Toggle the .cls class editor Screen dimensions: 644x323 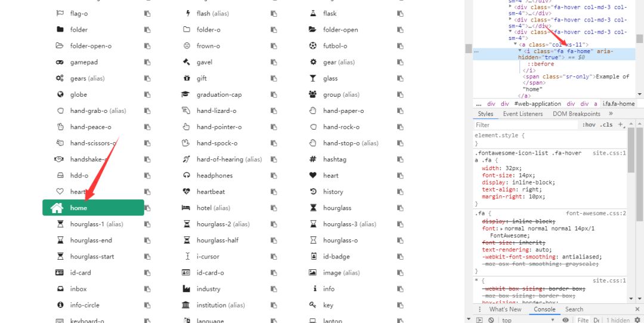pos(606,125)
